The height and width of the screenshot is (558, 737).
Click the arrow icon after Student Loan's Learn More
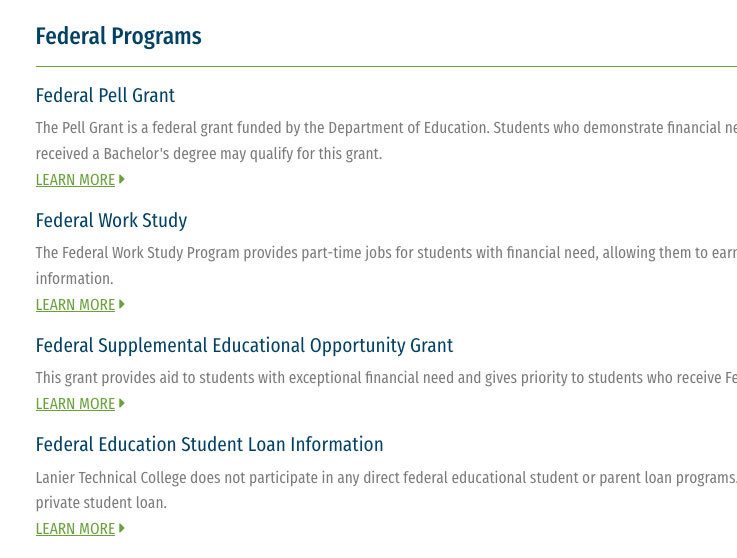122,528
